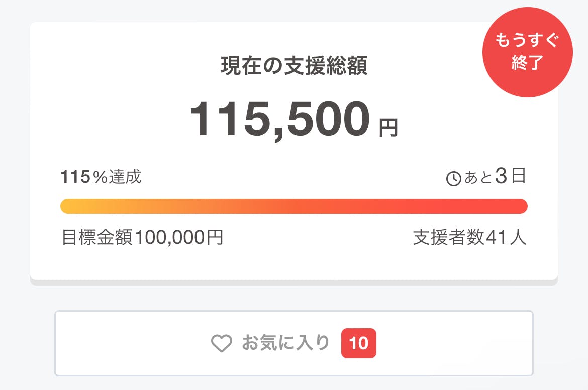
Task: Click the 115%達成 achievement label
Action: pos(101,177)
